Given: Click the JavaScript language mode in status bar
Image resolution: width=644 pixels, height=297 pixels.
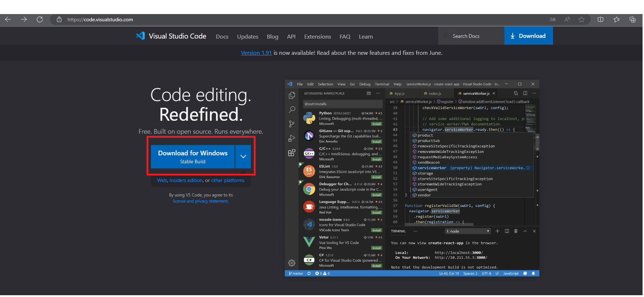Looking at the screenshot, I should pos(511,274).
